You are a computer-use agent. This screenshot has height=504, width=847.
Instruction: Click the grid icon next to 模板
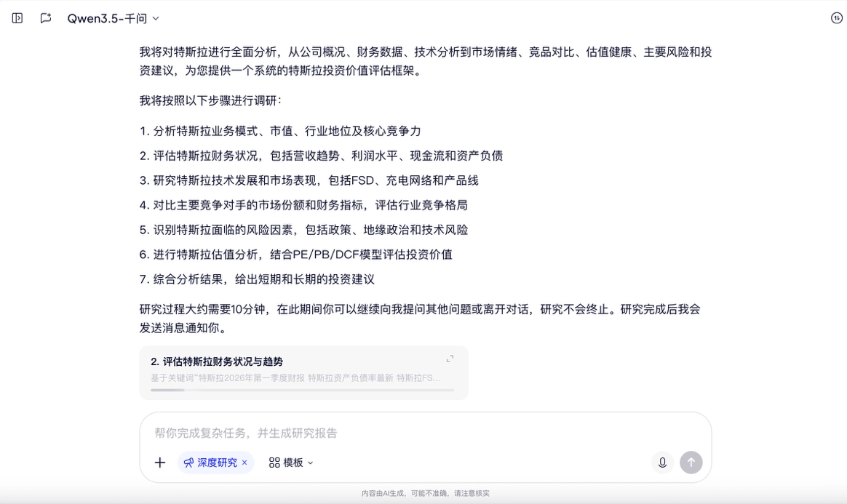point(273,463)
